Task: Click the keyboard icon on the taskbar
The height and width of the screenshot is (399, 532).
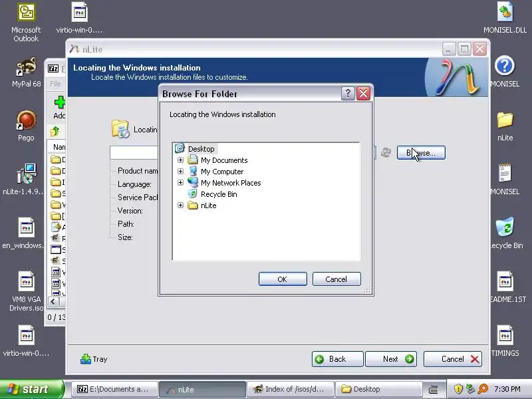Action: 434,389
